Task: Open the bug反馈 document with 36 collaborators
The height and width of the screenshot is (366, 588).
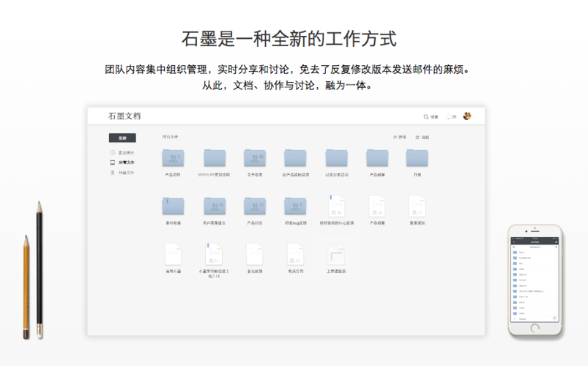Action: 336,206
